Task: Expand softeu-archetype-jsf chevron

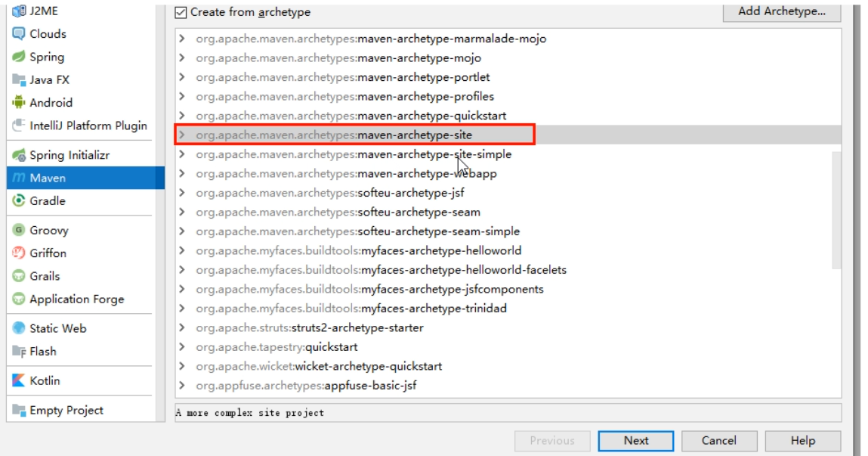Action: point(181,193)
